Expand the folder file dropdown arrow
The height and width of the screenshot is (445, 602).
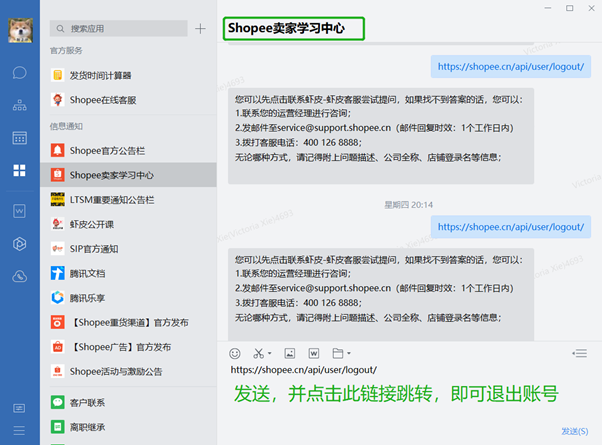coord(349,354)
